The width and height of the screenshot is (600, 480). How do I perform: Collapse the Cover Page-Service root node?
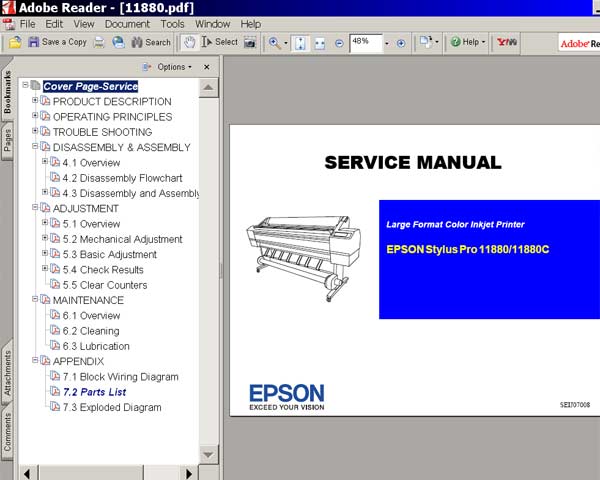point(25,85)
